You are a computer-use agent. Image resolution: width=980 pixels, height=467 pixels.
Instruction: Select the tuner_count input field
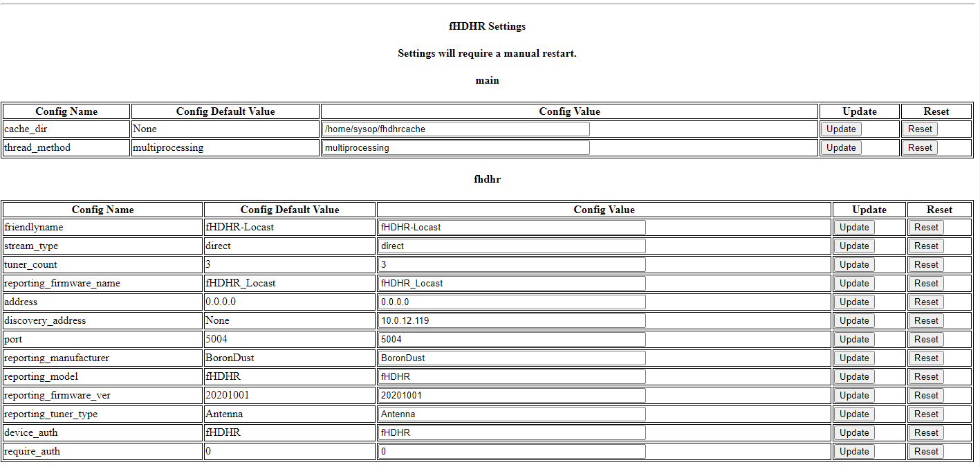(x=511, y=265)
